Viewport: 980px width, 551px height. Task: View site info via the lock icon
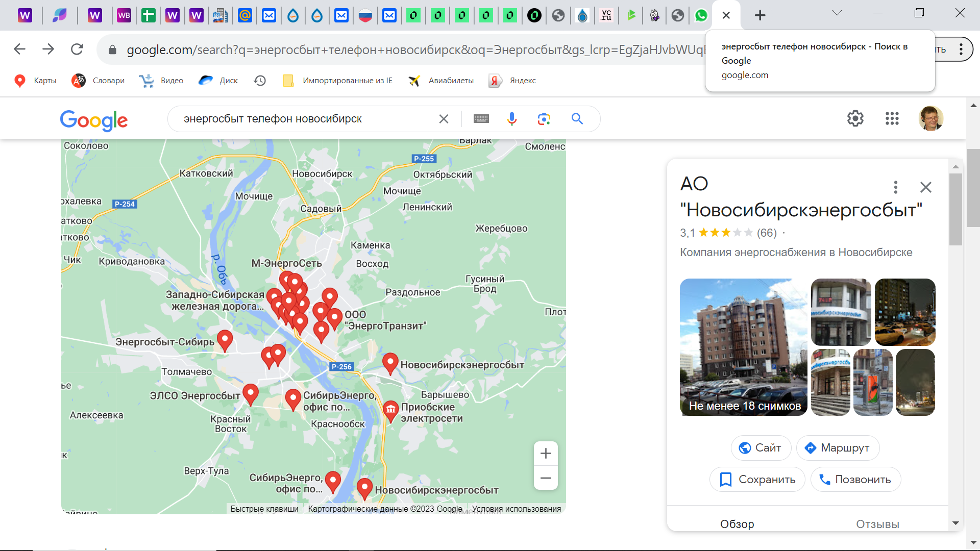[112, 49]
